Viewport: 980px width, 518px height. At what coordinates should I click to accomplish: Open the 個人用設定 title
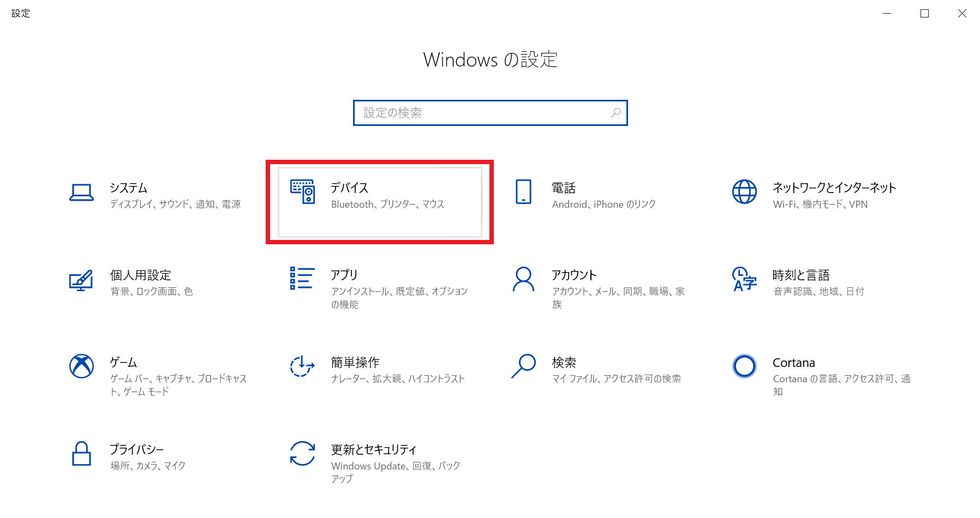(x=141, y=275)
